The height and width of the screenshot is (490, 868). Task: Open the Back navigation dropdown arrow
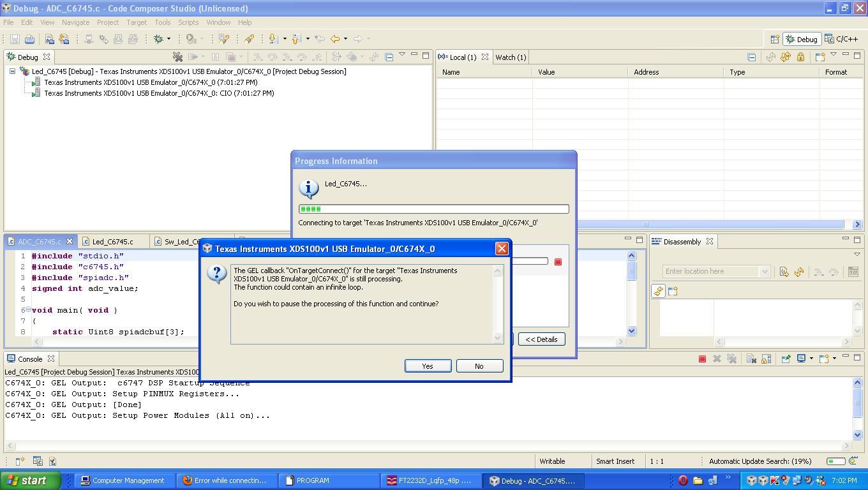(x=345, y=39)
